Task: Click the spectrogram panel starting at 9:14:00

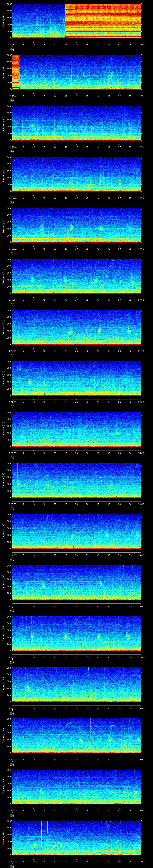Action: pos(77,21)
